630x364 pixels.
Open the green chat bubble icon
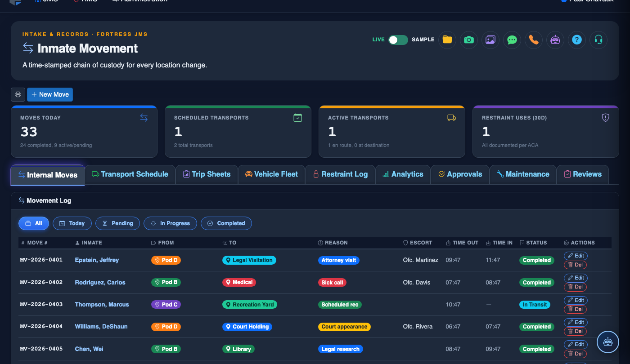512,40
